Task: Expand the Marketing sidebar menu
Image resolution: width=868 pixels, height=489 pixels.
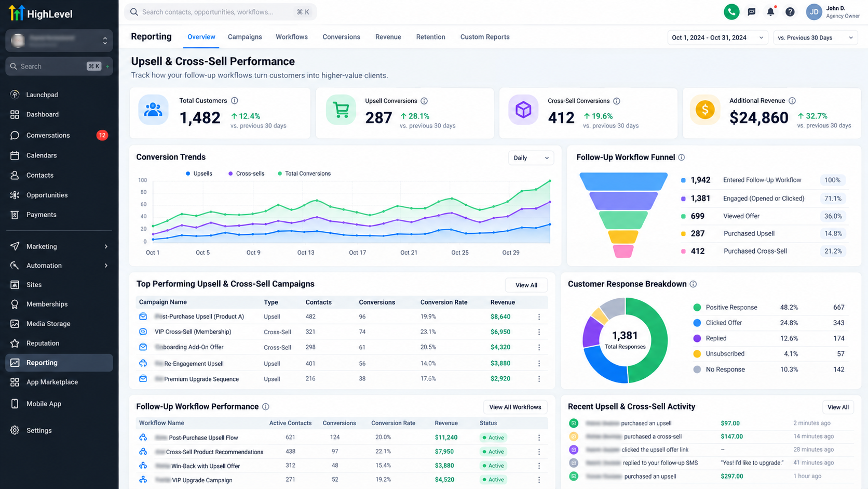Action: pyautogui.click(x=59, y=246)
